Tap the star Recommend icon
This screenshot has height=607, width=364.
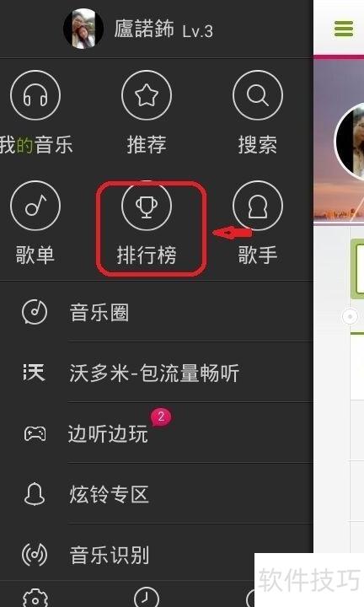(x=147, y=95)
